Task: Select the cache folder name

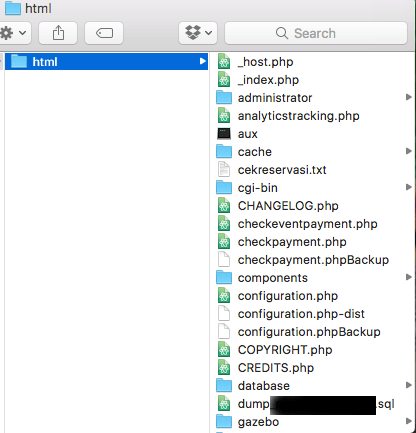Action: tap(255, 152)
